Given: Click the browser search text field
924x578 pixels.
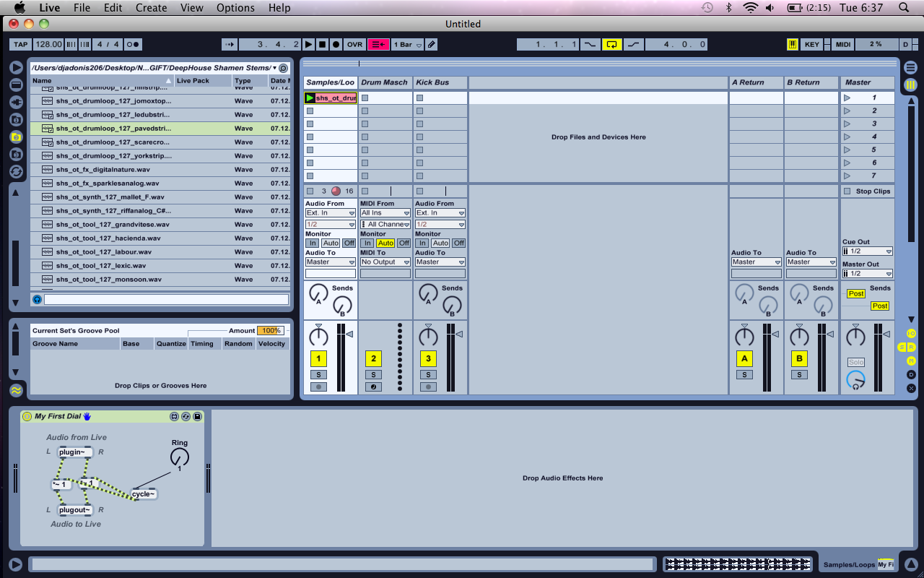Looking at the screenshot, I should coord(167,299).
